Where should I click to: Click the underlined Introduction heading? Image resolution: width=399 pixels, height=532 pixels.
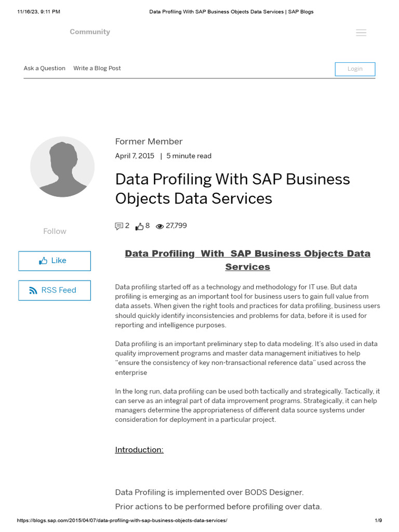click(139, 450)
